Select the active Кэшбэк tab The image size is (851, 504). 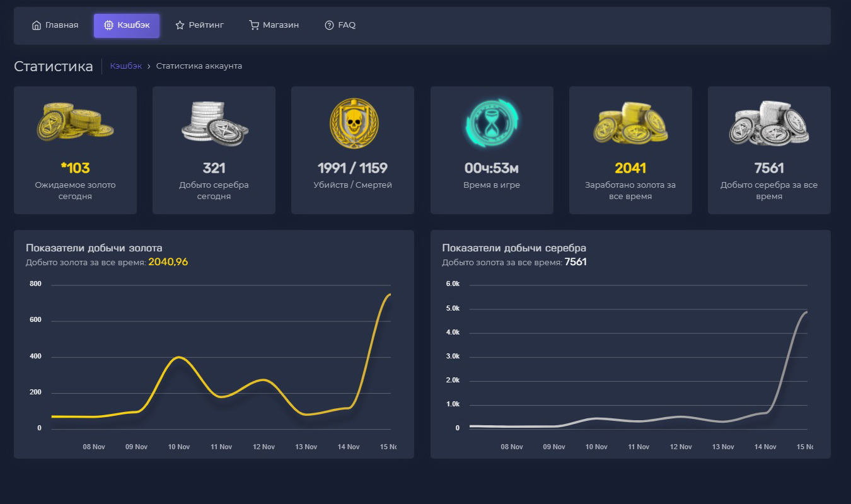click(x=127, y=25)
